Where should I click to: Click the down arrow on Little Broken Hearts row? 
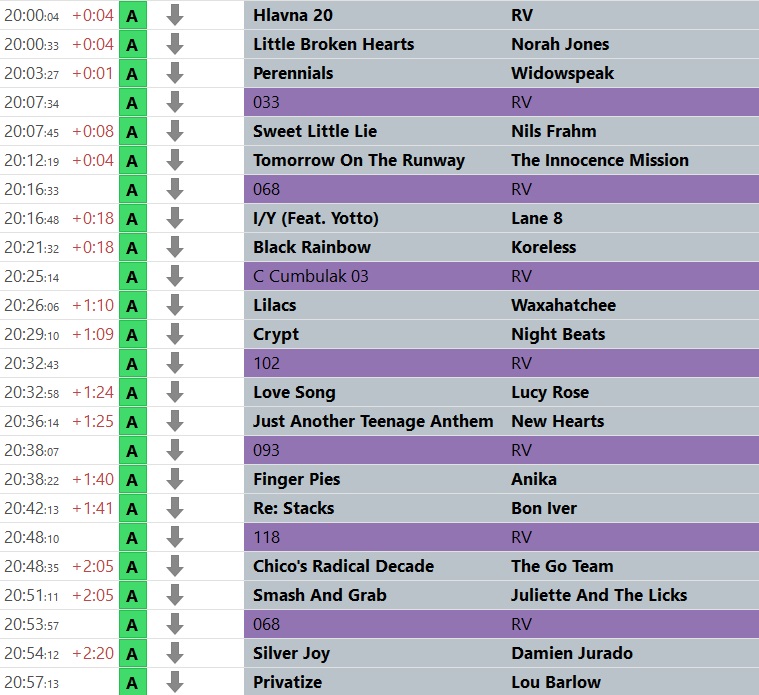(175, 44)
